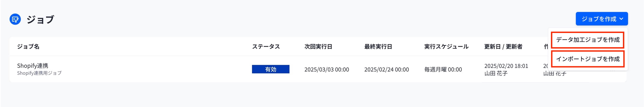Click updater name 山田 花子 under update date

click(496, 74)
